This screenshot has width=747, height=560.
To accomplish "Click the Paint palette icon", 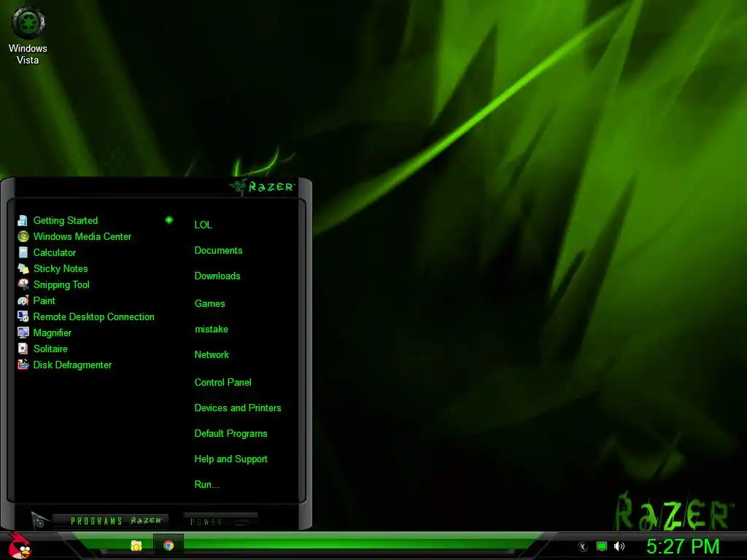I will 23,300.
